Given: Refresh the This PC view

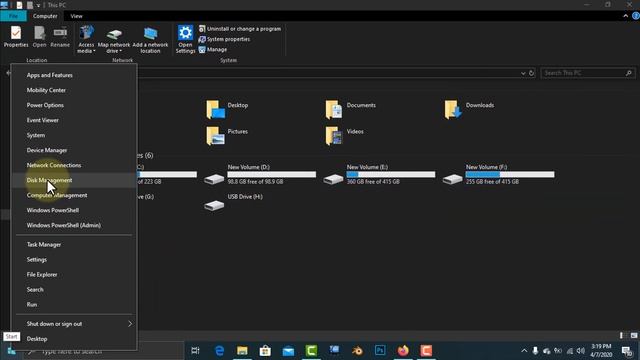Looking at the screenshot, I should click(531, 73).
